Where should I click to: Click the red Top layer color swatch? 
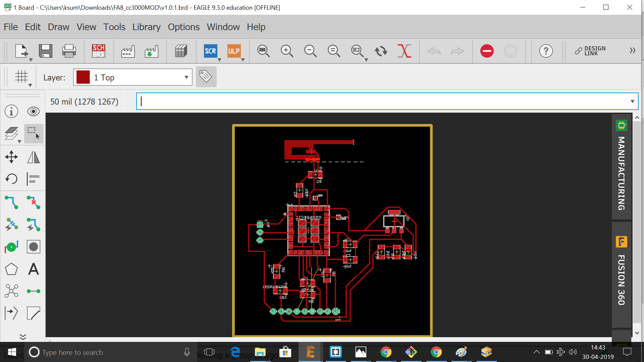83,77
